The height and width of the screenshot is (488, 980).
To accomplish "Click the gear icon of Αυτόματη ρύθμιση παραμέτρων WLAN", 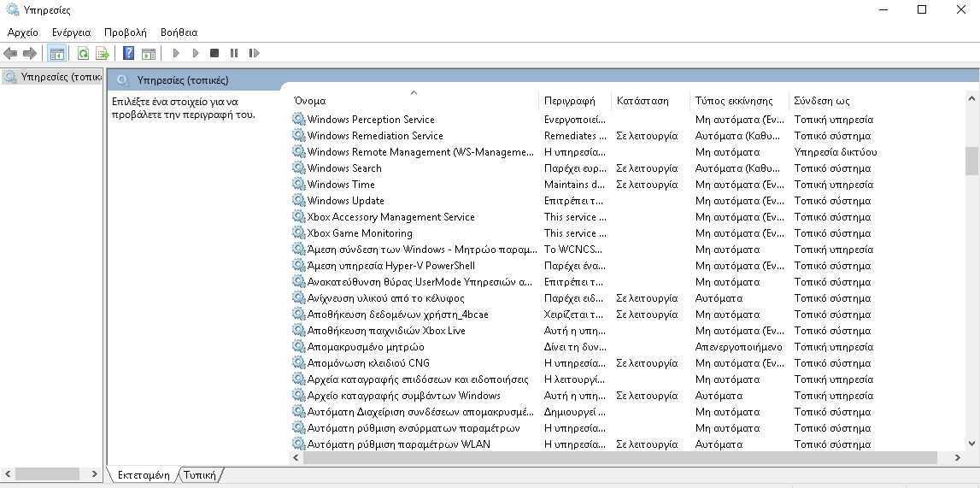I will [x=299, y=444].
